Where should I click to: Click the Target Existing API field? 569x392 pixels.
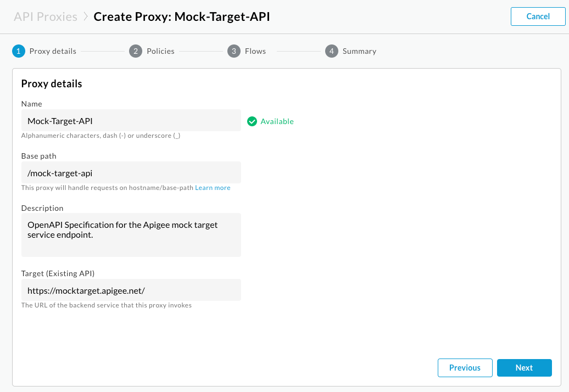[x=131, y=289]
